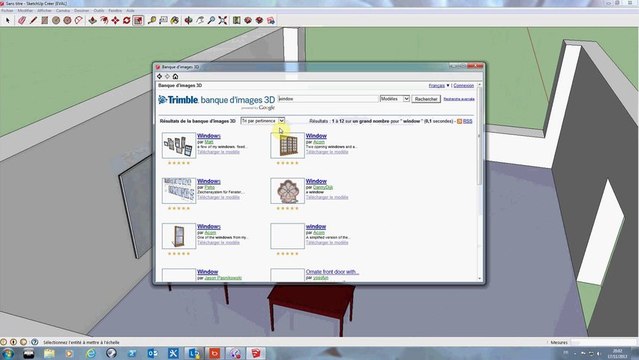639x360 pixels.
Task: Click the home icon in warehouse dialog
Action: click(175, 76)
